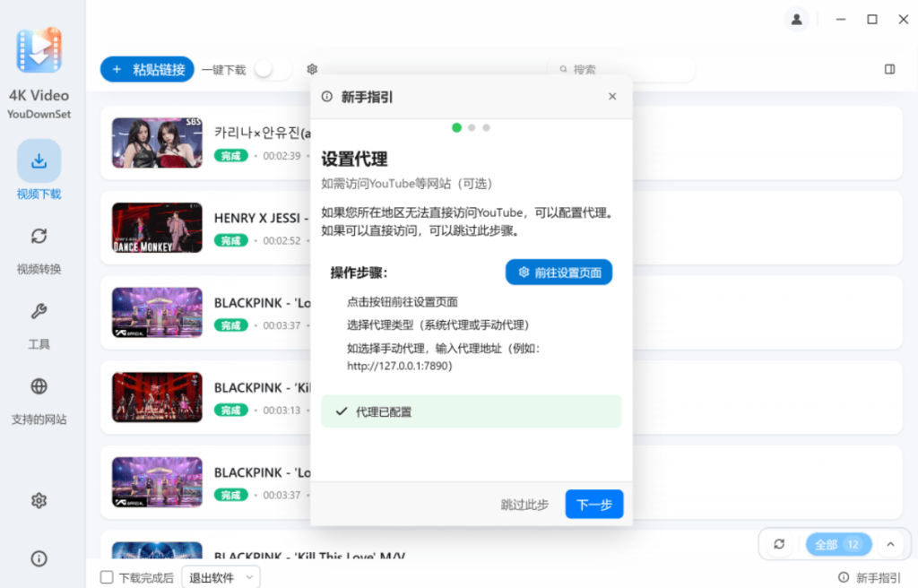Click 前往设置页面 button
918x588 pixels.
tap(559, 272)
